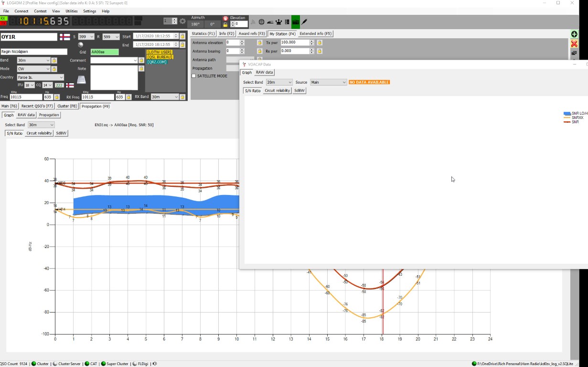Click the Grid field showing AA00aa

tap(105, 52)
